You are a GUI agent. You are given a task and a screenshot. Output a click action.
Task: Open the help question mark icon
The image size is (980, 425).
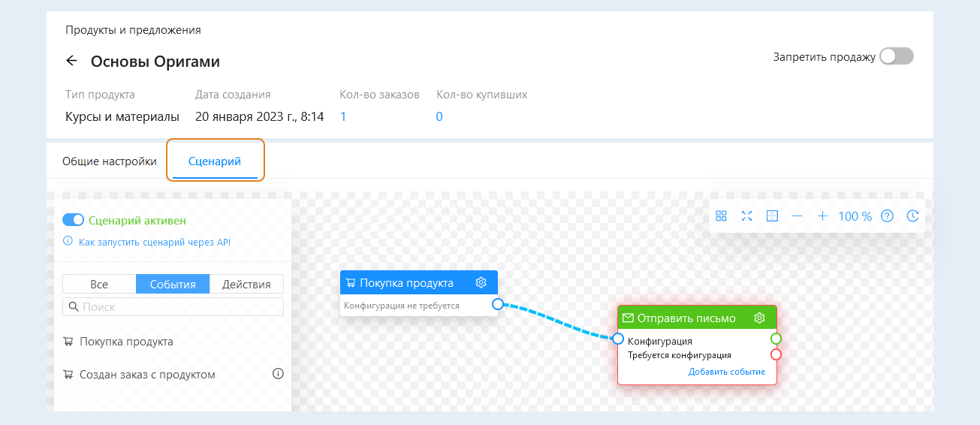tap(887, 216)
